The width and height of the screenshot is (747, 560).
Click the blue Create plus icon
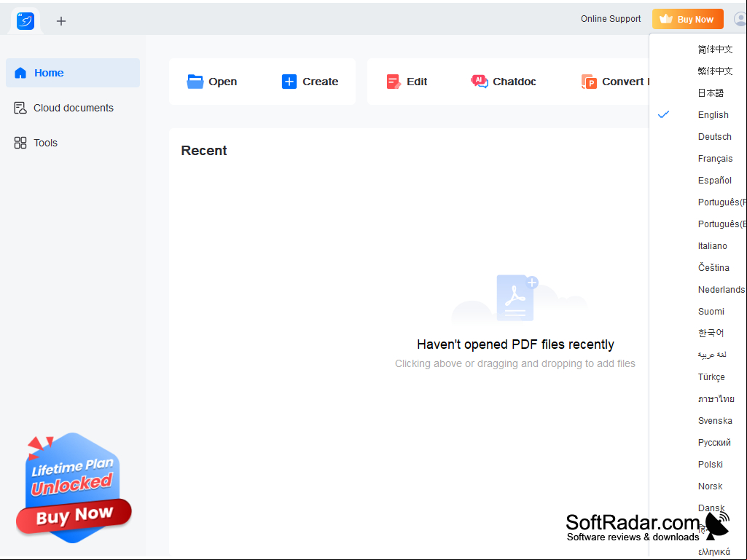[x=289, y=82]
